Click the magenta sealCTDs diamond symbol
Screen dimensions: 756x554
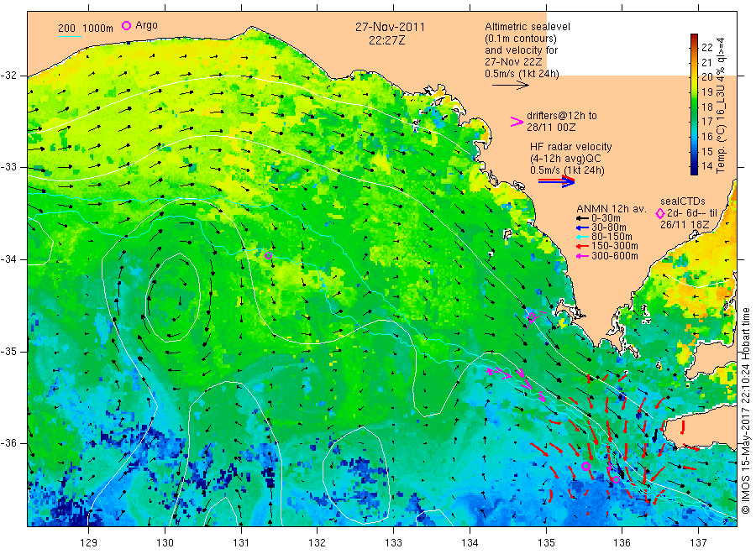(x=659, y=213)
